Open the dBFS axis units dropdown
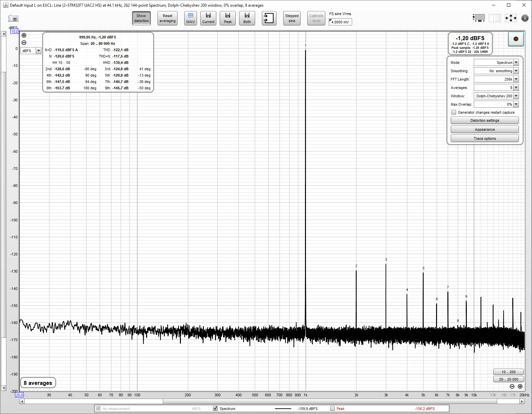 click(31, 51)
